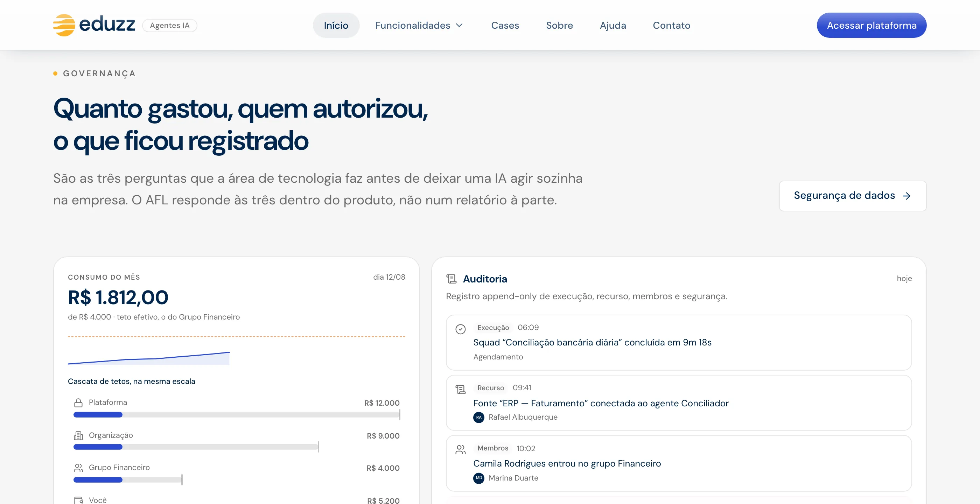
Task: Click the GOVERNANÇA section label
Action: (99, 73)
